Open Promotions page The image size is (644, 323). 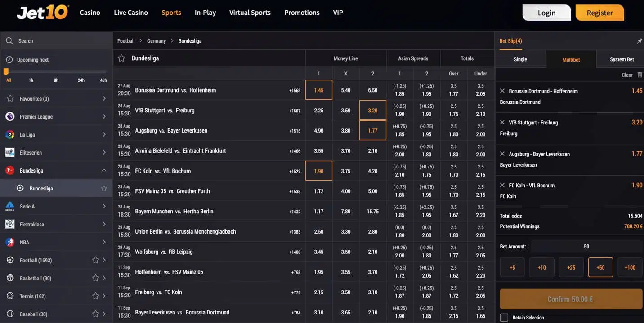coord(302,13)
